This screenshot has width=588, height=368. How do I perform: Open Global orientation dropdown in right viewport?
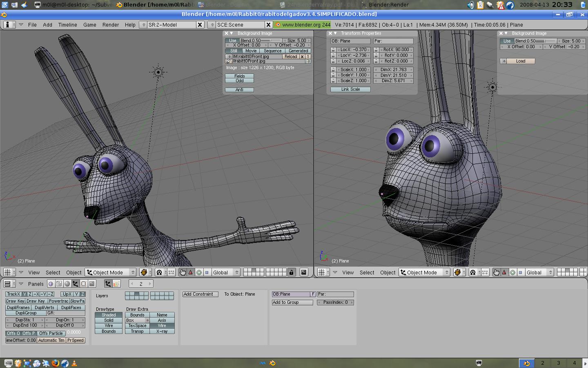click(x=539, y=272)
